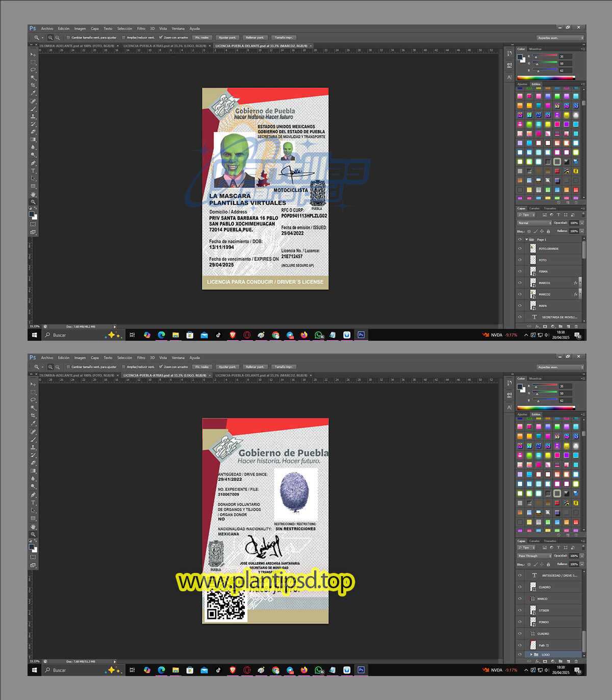Select the Hand tool in the top window
The height and width of the screenshot is (700, 612).
(x=33, y=194)
